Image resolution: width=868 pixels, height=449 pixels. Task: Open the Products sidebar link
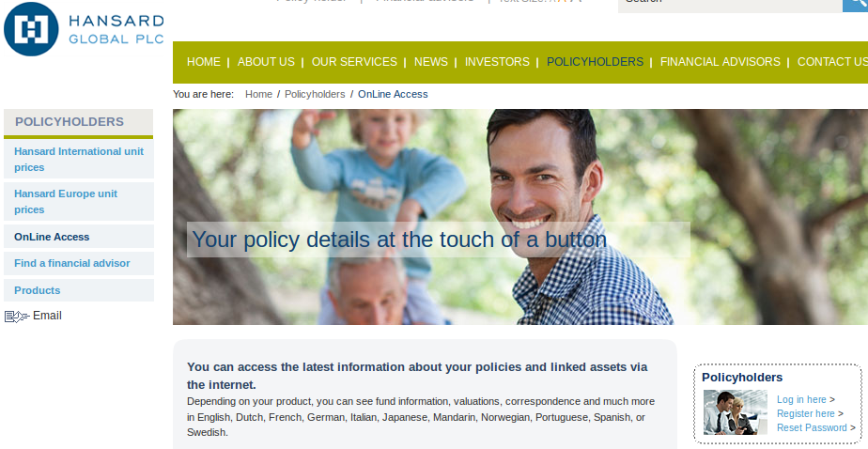click(x=79, y=290)
